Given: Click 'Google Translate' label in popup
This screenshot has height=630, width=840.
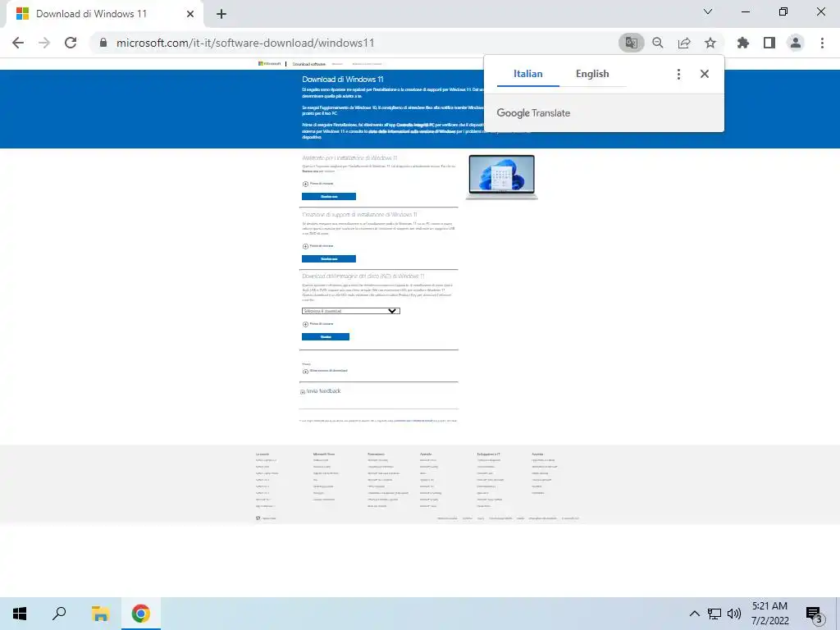Looking at the screenshot, I should coord(533,113).
